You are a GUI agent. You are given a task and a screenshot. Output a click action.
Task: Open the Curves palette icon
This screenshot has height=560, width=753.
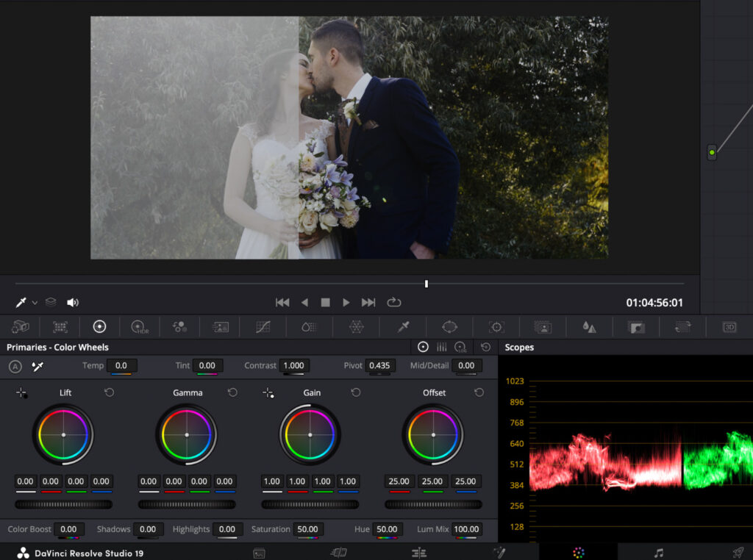(263, 327)
